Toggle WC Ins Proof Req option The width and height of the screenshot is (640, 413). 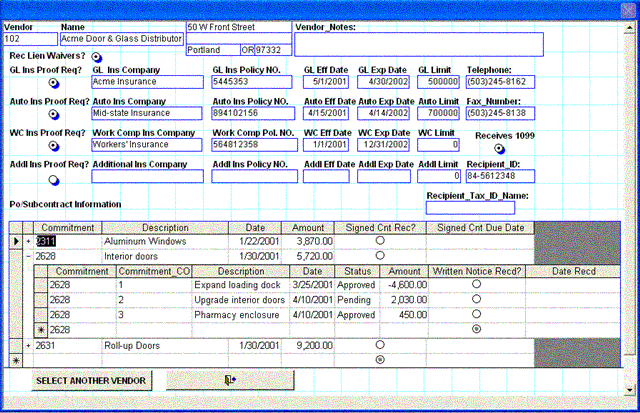54,146
